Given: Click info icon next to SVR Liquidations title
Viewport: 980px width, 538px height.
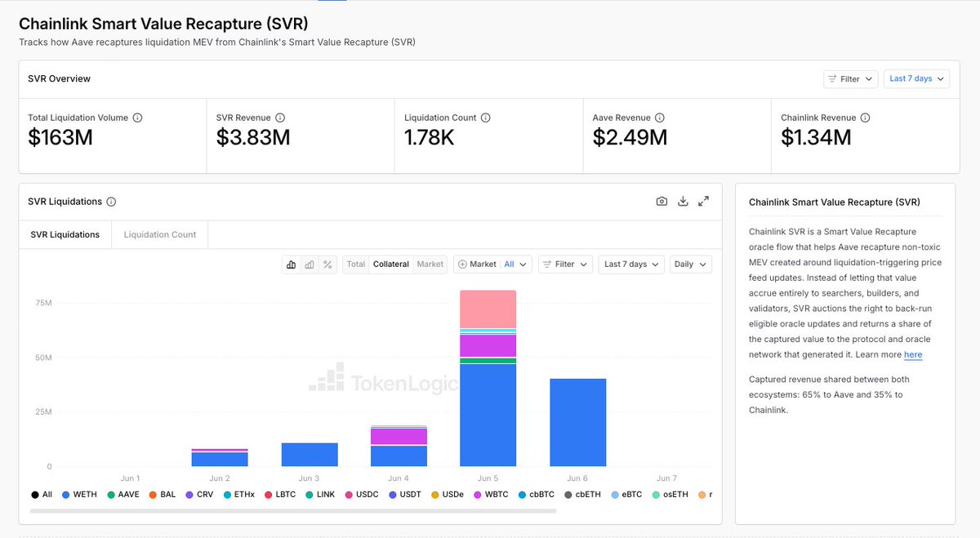Looking at the screenshot, I should [111, 202].
